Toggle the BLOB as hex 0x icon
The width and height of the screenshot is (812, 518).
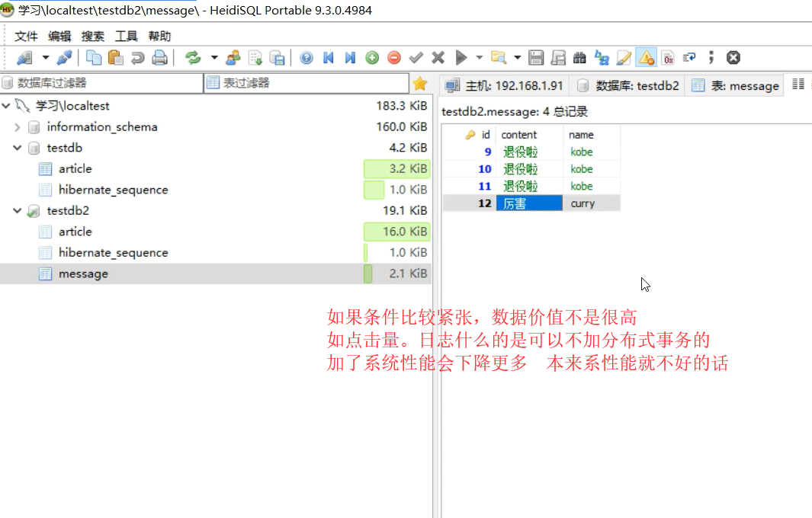tap(668, 57)
